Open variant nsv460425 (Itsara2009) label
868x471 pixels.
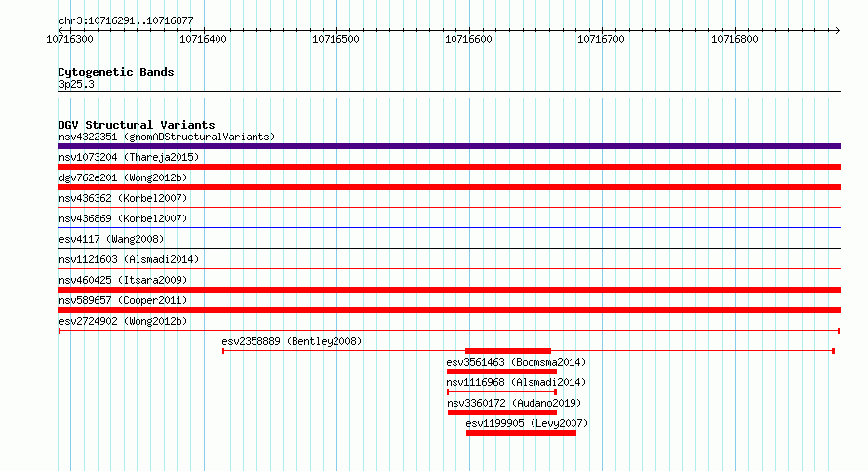pyautogui.click(x=123, y=280)
